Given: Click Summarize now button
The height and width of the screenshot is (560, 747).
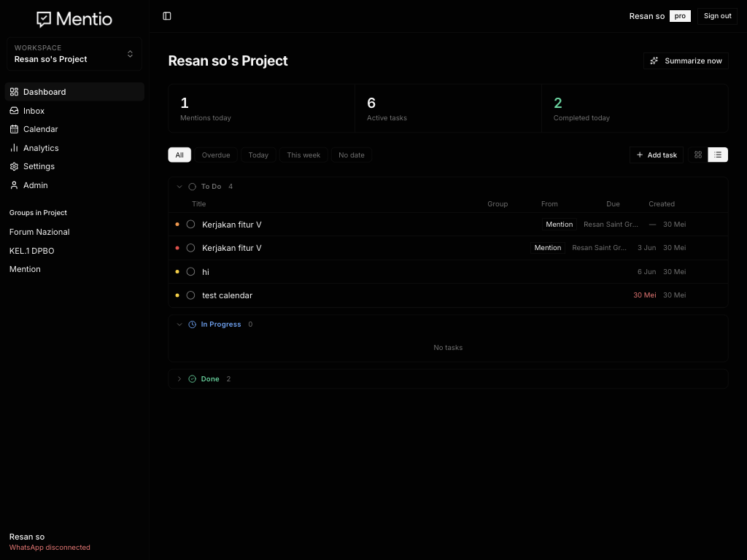Looking at the screenshot, I should (x=686, y=61).
